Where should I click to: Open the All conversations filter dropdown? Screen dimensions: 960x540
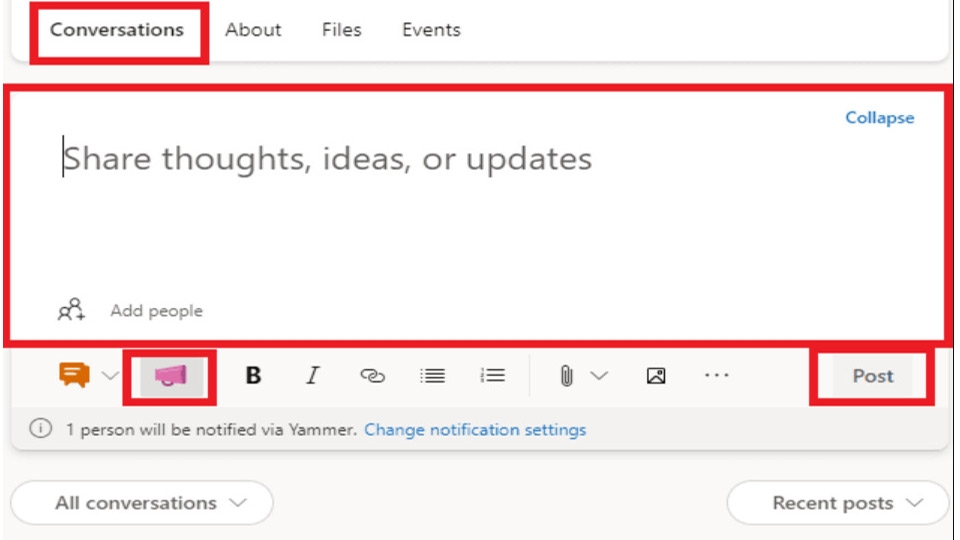tap(141, 503)
